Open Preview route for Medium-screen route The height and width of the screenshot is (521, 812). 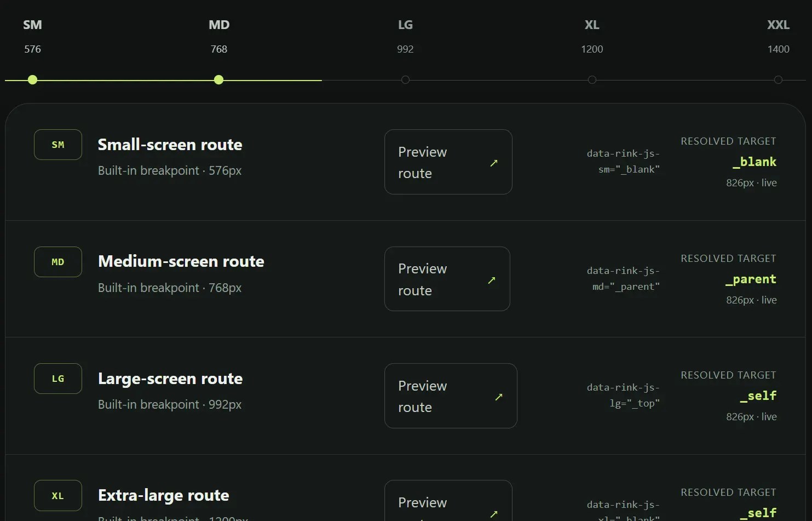point(447,279)
